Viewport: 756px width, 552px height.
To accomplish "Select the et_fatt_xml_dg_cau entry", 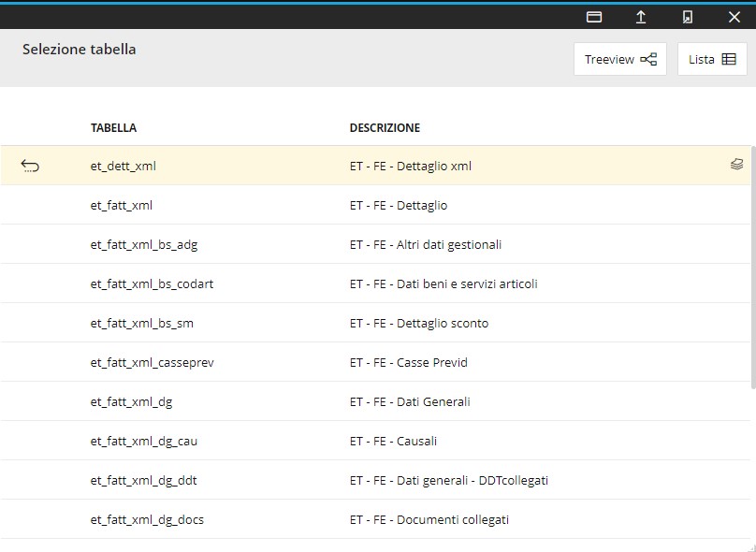I will [143, 441].
